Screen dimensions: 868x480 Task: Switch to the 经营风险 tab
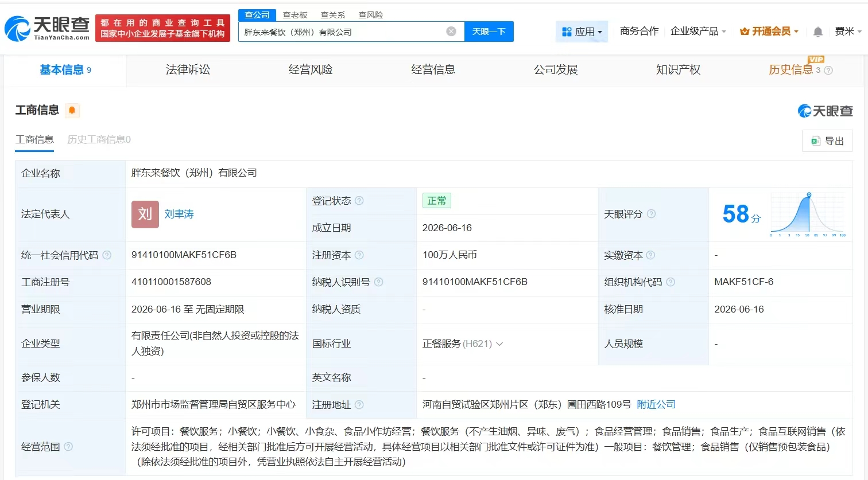[x=311, y=70]
